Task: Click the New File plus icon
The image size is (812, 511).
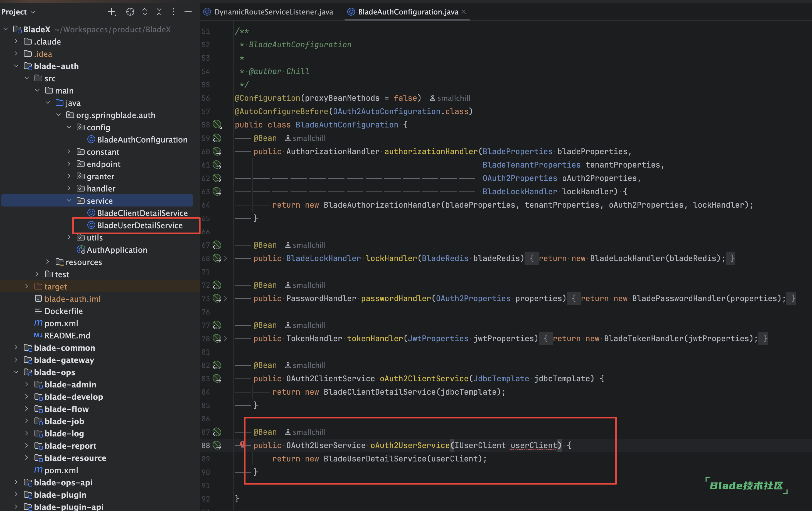Action: coord(112,12)
